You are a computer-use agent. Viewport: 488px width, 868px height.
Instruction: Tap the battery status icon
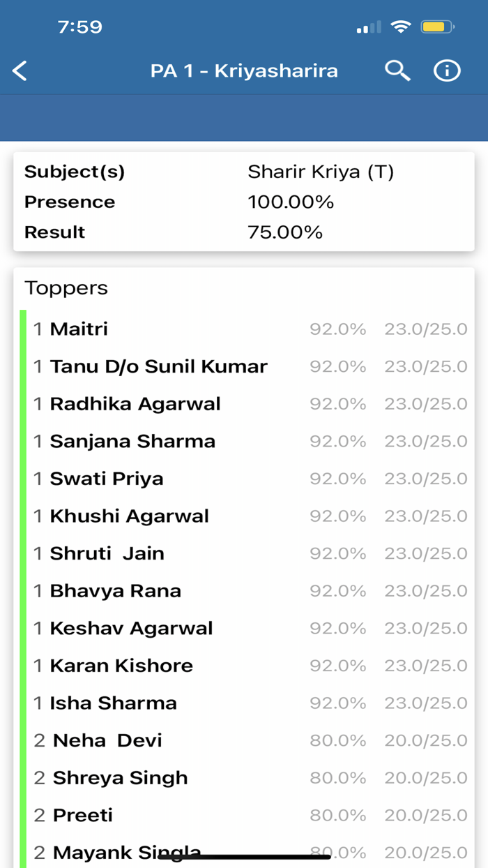tap(438, 27)
